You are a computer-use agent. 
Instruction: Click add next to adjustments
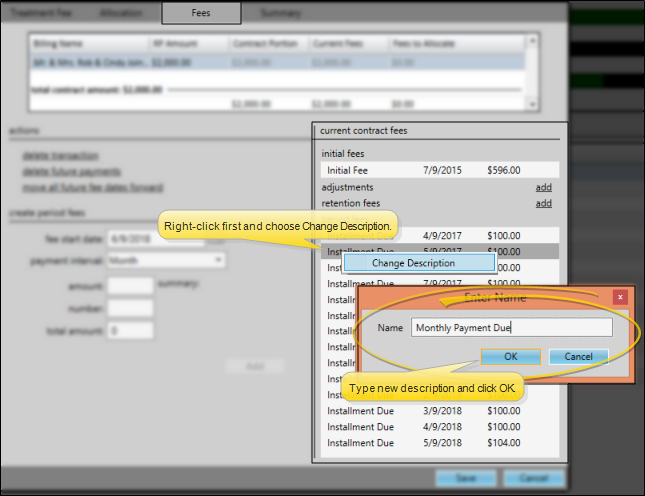[543, 187]
